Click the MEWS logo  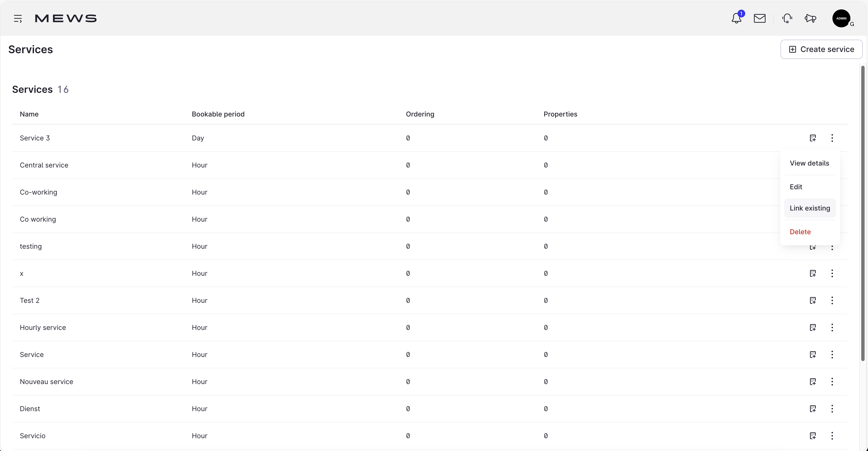click(66, 18)
